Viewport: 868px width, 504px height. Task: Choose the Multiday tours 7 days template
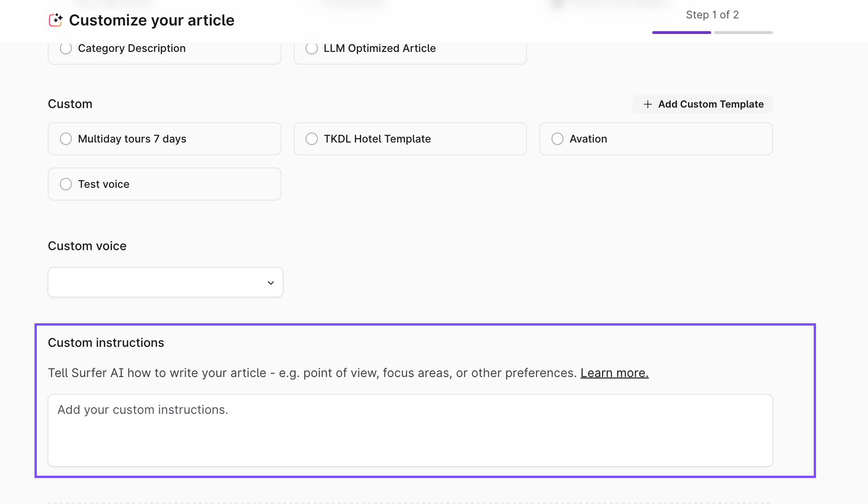pyautogui.click(x=66, y=139)
